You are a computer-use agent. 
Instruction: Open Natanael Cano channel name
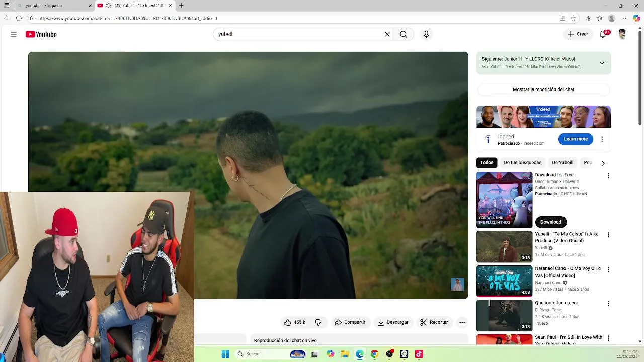[x=548, y=283]
